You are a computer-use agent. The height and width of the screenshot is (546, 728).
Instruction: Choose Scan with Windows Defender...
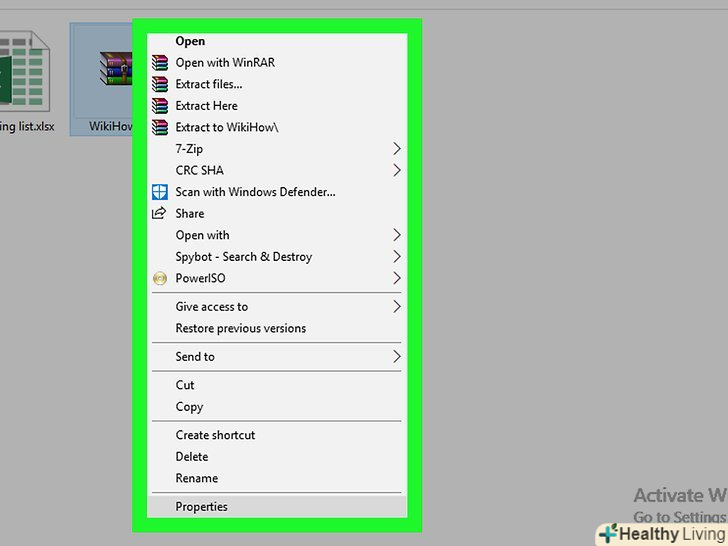pos(277,192)
